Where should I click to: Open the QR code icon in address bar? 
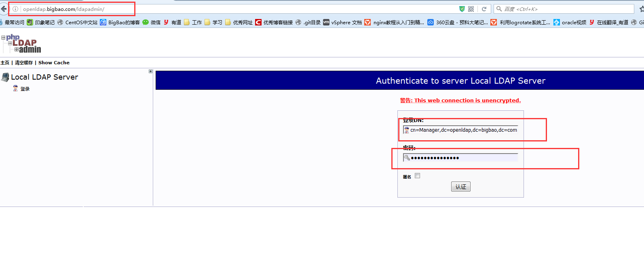point(471,9)
